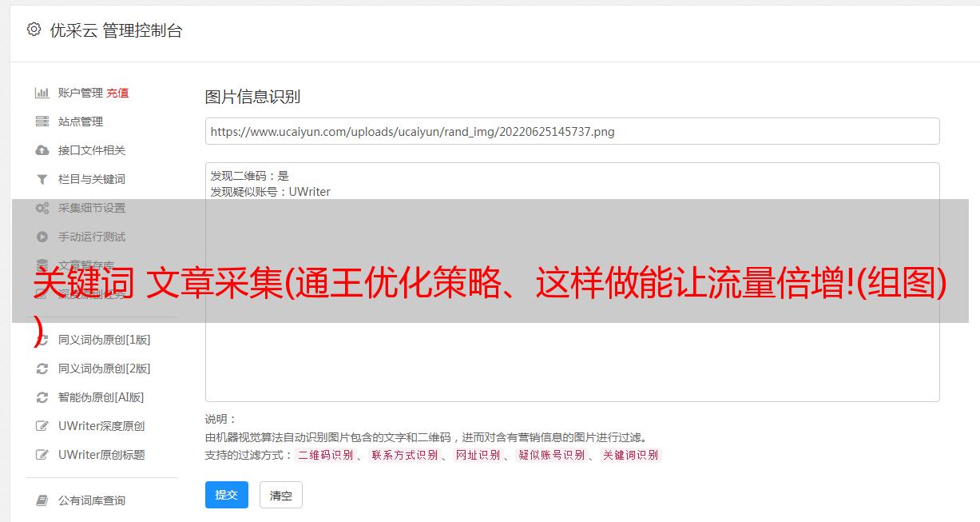This screenshot has height=522, width=980.
Task: Click the edit icon beside UWriter深度原创
Action: tap(42, 426)
